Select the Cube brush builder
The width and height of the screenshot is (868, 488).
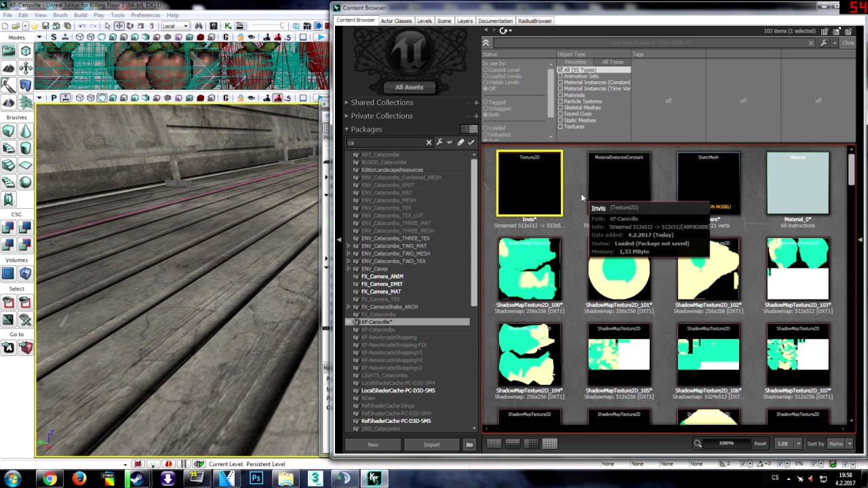tap(9, 131)
